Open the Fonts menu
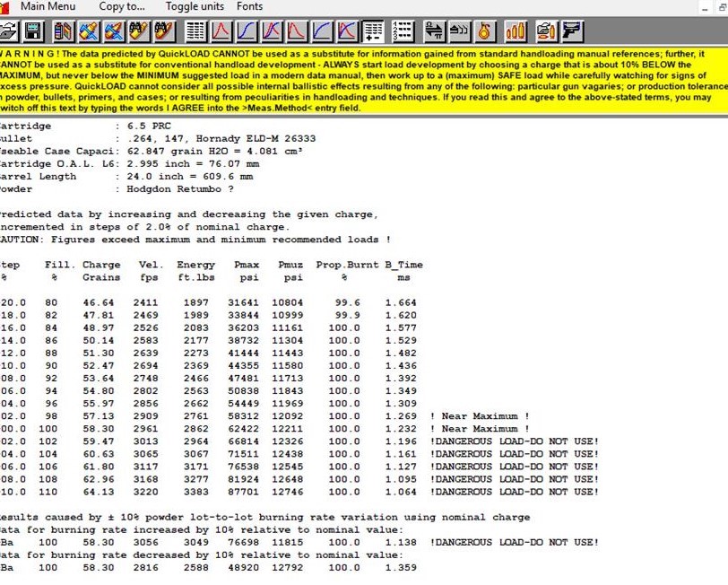This screenshot has height=585, width=728. point(249,6)
